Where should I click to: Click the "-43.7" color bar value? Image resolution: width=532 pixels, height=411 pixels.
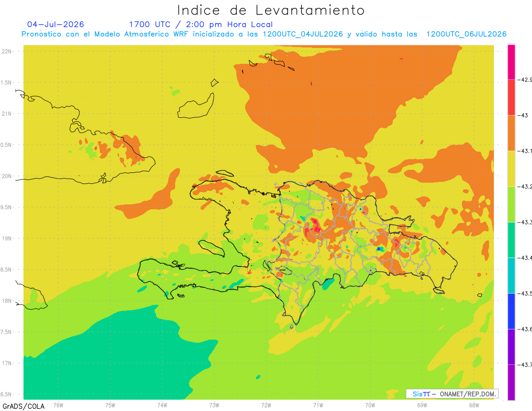(525, 364)
